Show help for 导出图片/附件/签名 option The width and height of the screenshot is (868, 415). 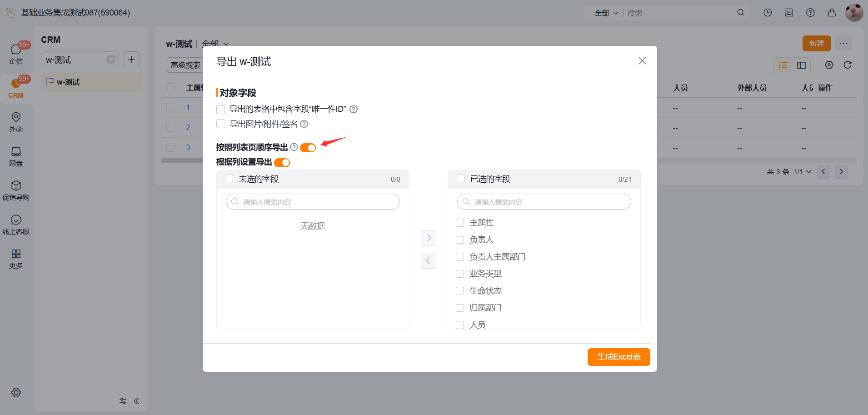coord(304,124)
